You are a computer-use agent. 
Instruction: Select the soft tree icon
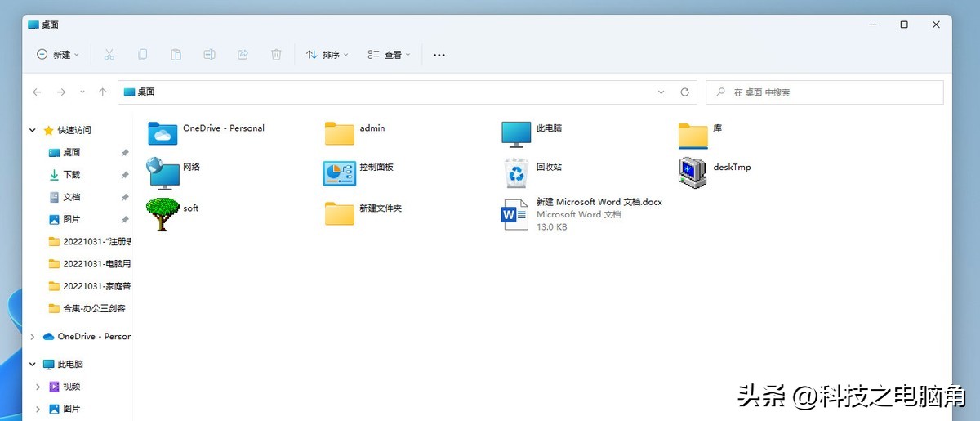(x=163, y=214)
